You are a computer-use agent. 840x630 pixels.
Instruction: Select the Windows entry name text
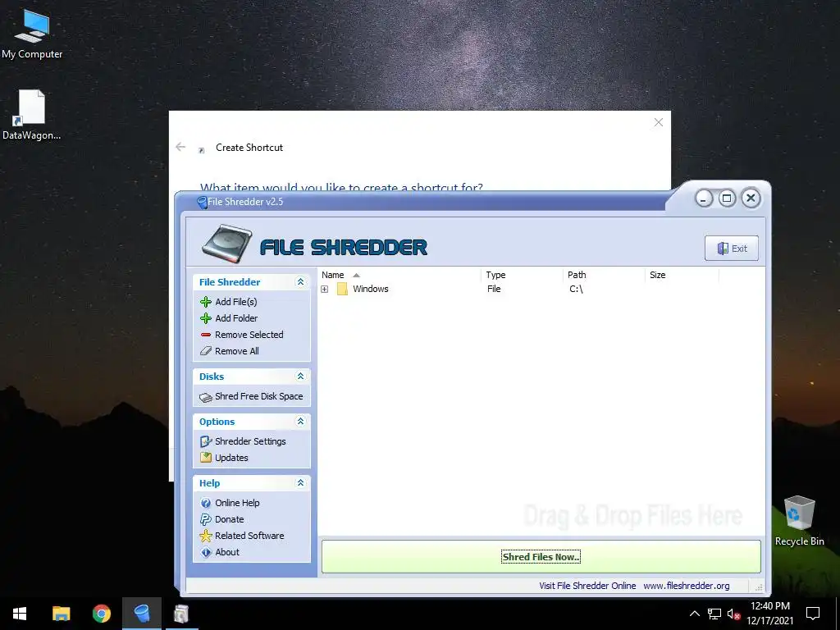click(x=370, y=290)
